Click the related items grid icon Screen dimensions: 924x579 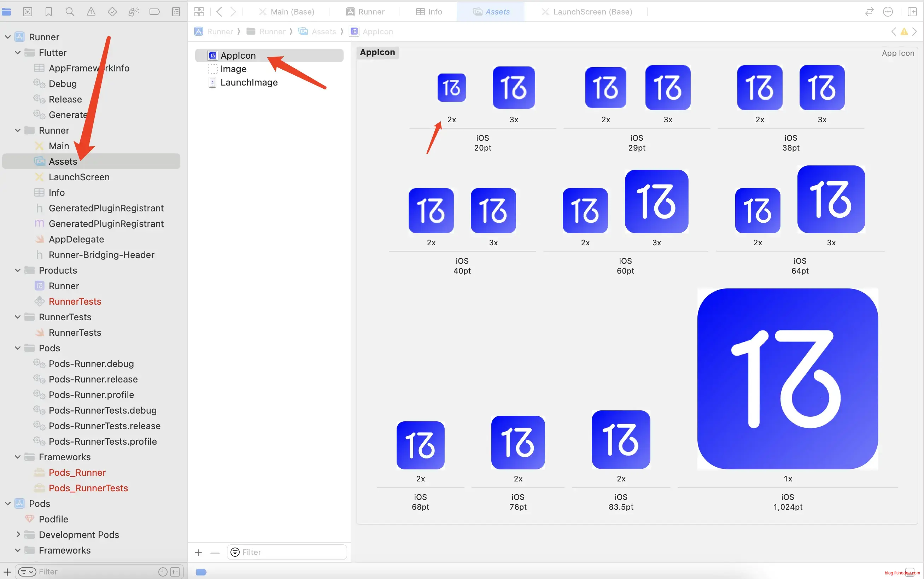199,12
